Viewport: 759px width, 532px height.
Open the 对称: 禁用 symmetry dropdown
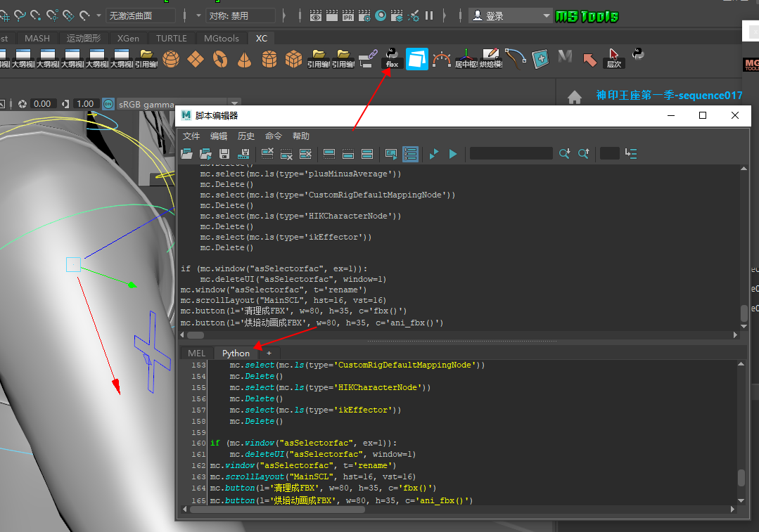[x=241, y=15]
